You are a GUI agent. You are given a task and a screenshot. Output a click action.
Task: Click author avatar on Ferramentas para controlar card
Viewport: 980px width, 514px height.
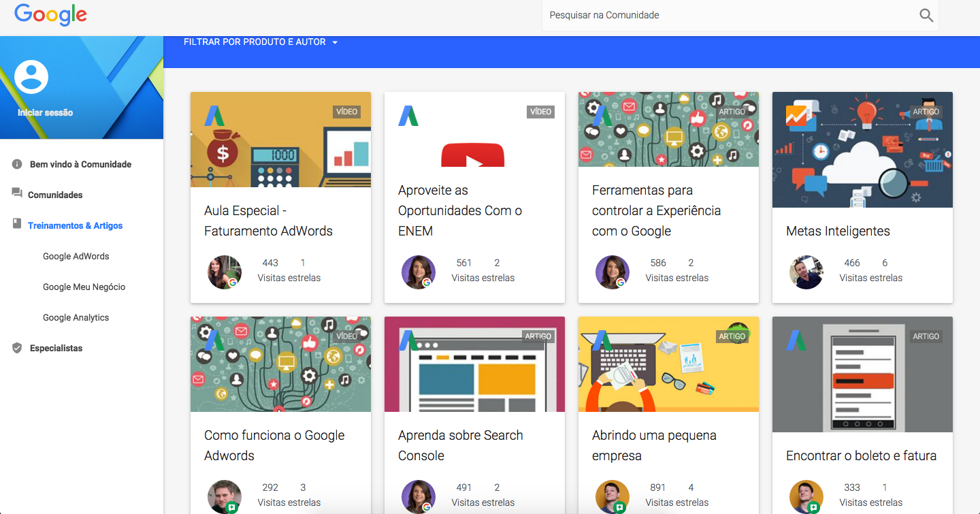click(x=612, y=272)
